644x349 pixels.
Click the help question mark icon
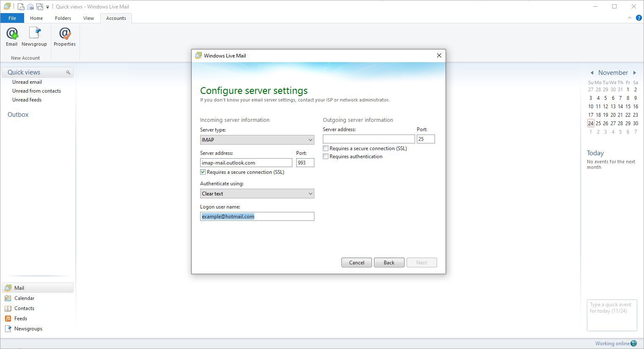tap(638, 18)
